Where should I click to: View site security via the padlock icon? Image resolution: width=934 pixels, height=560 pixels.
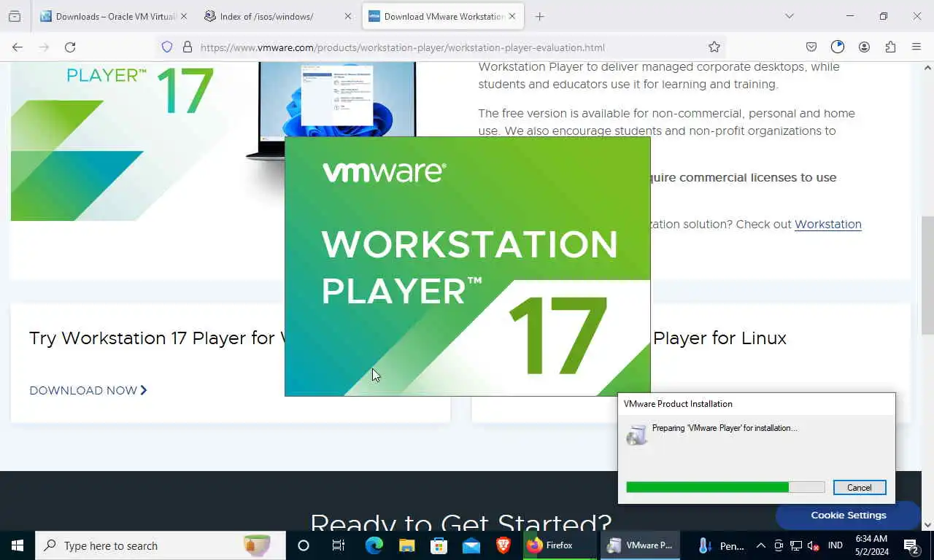(x=188, y=47)
